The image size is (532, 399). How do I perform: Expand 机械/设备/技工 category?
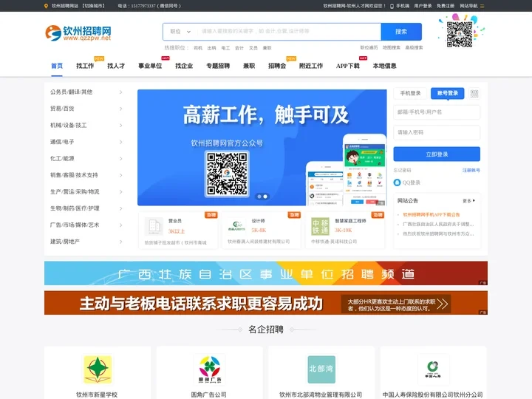[x=120, y=126]
